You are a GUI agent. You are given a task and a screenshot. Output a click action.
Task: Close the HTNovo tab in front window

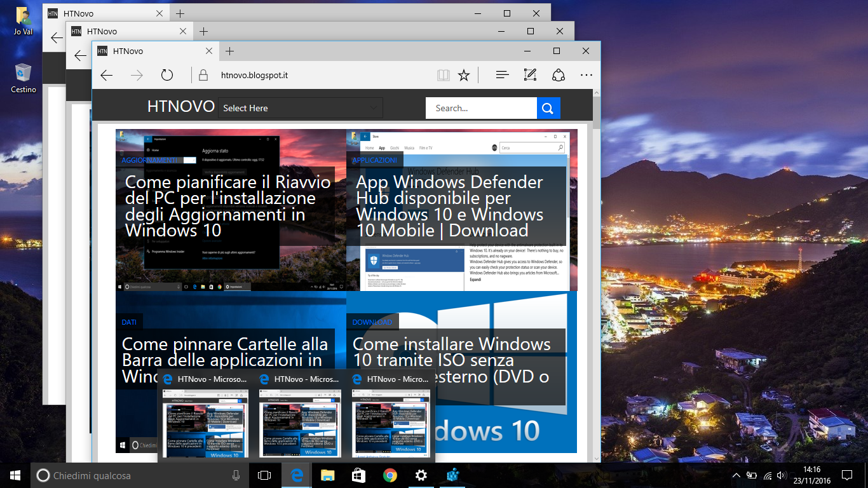(208, 51)
